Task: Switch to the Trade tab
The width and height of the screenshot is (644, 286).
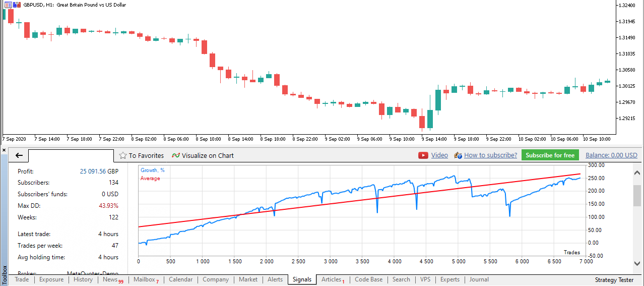Action: (x=22, y=279)
